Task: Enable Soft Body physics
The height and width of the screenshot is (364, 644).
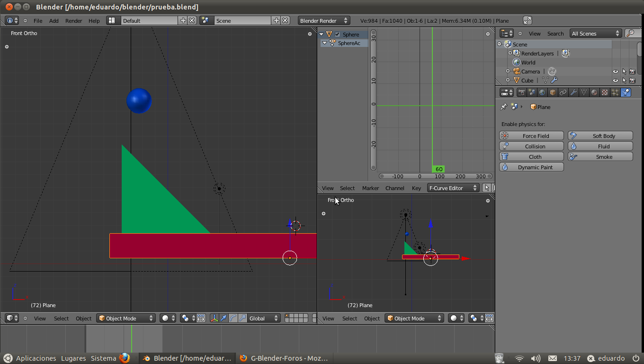Action: point(600,136)
